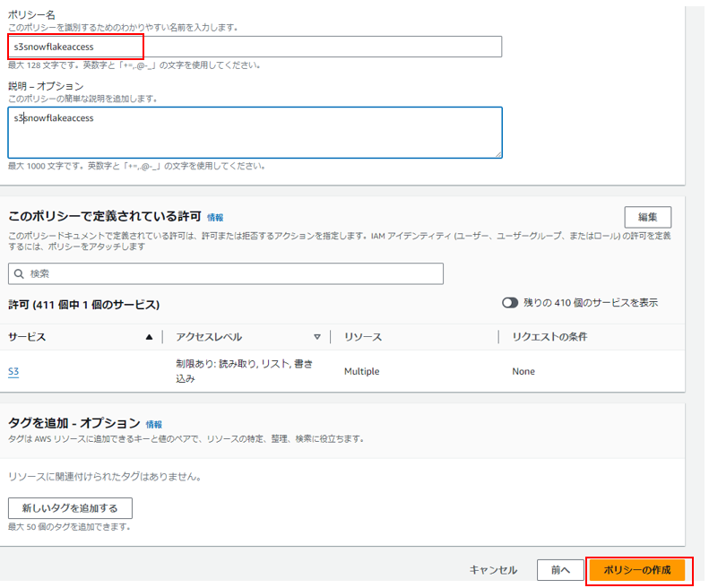The width and height of the screenshot is (709, 588).
Task: Open the 情報 link beside permissions heading
Action: [x=215, y=218]
